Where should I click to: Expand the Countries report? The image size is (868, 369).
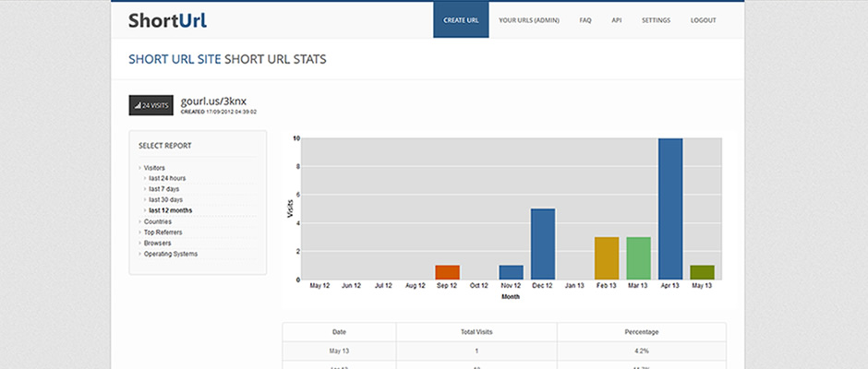pos(157,221)
